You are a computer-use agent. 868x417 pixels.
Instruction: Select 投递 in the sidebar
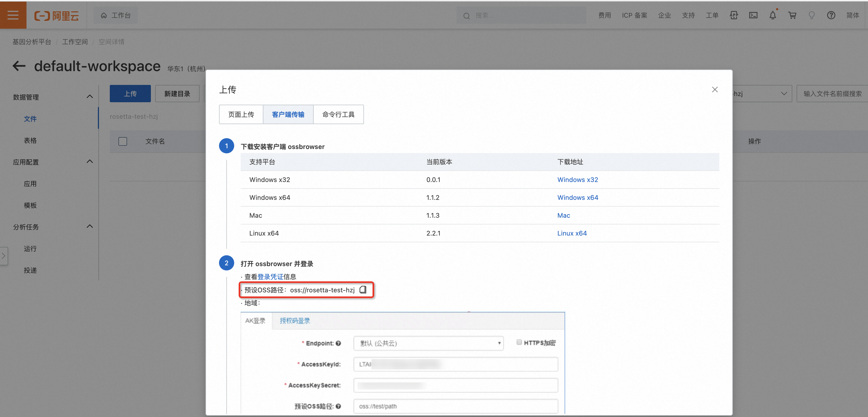pos(30,270)
